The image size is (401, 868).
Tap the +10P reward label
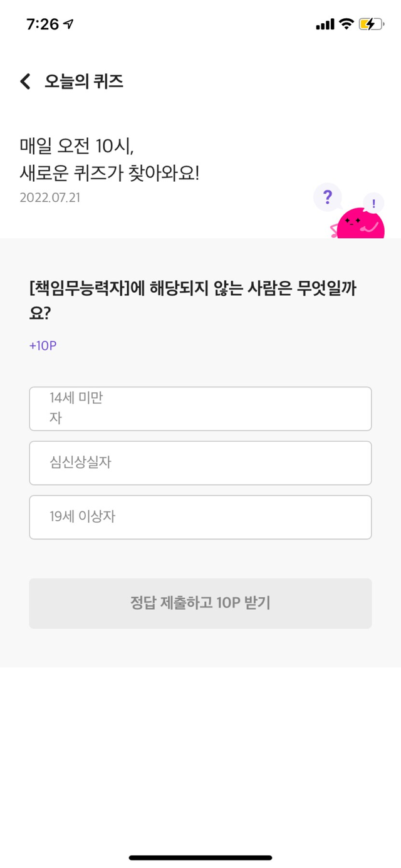click(43, 345)
